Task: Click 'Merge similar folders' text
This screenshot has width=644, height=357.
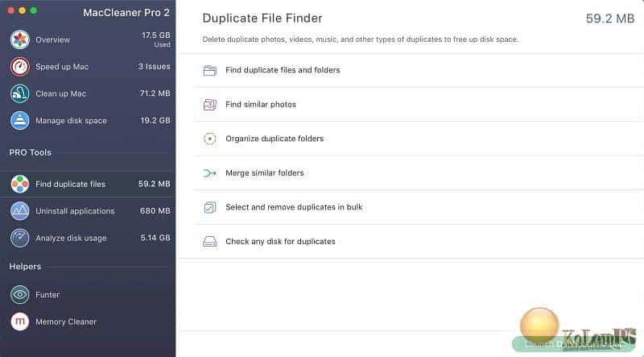Action: click(x=265, y=173)
